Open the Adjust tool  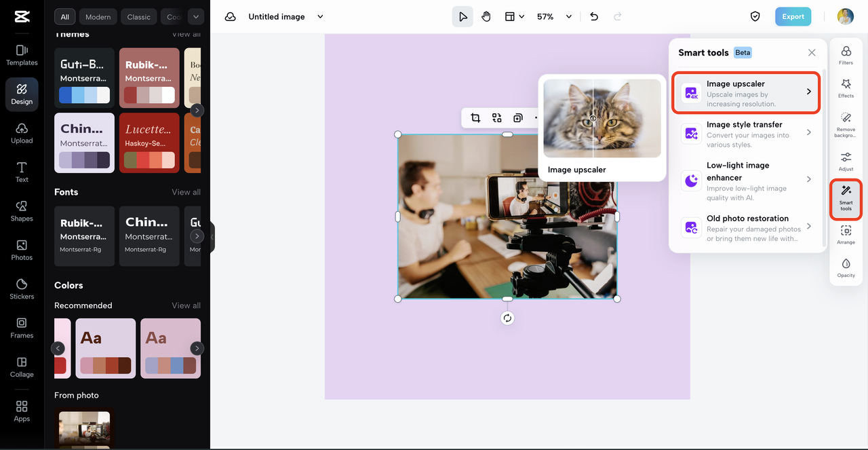tap(846, 162)
